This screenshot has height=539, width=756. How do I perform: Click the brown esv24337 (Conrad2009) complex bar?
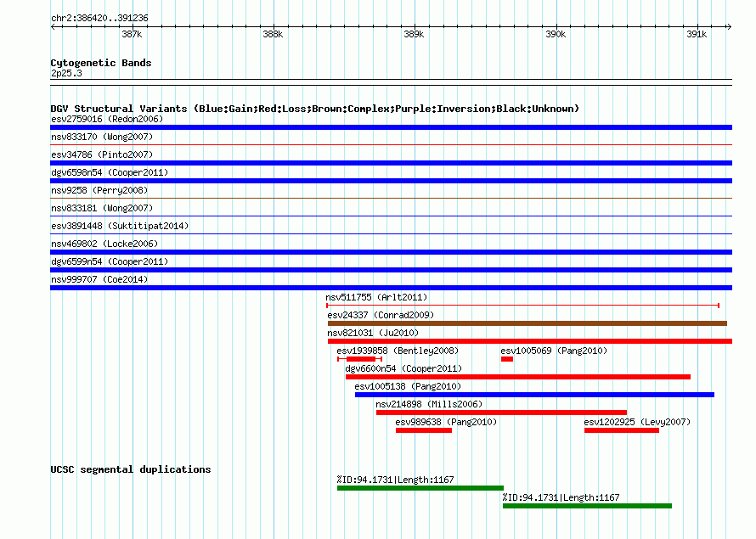click(527, 323)
